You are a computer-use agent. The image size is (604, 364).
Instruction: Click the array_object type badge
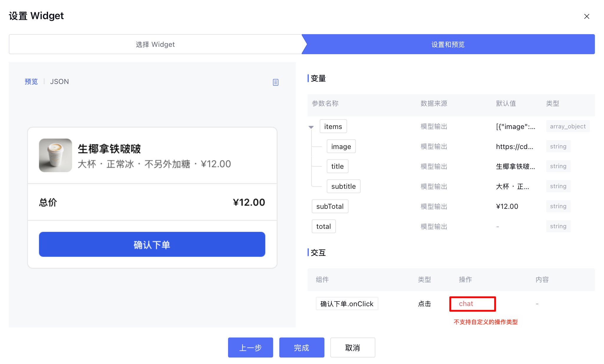point(567,126)
